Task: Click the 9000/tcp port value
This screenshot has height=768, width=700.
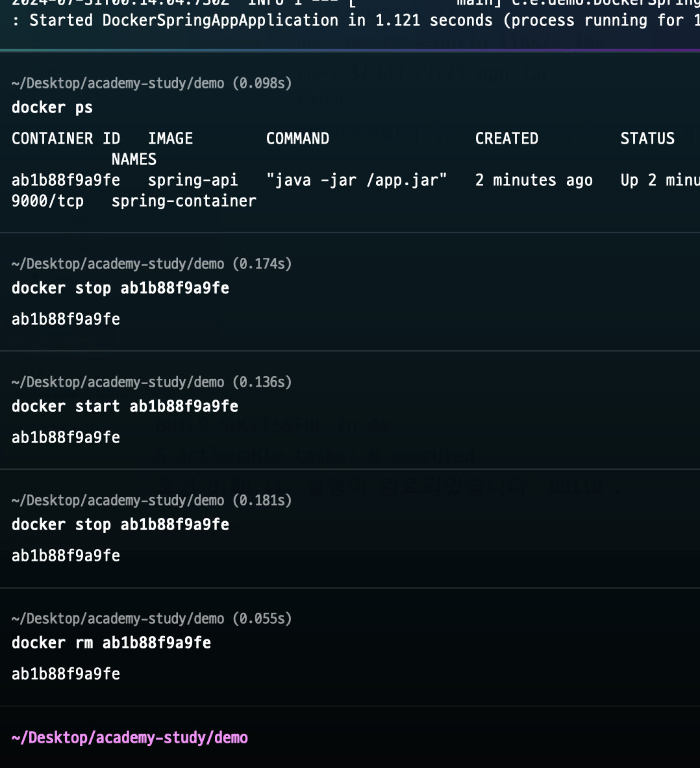Action: coord(47,201)
